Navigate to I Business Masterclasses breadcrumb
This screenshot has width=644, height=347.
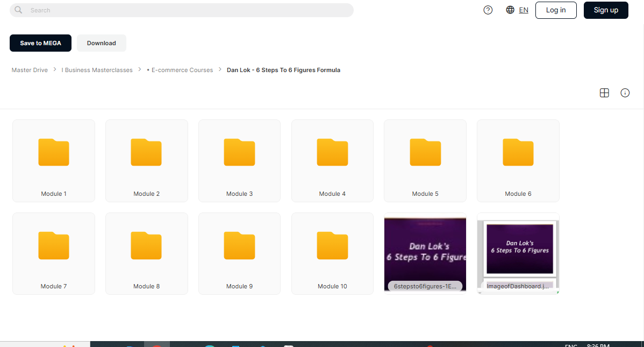click(x=97, y=70)
